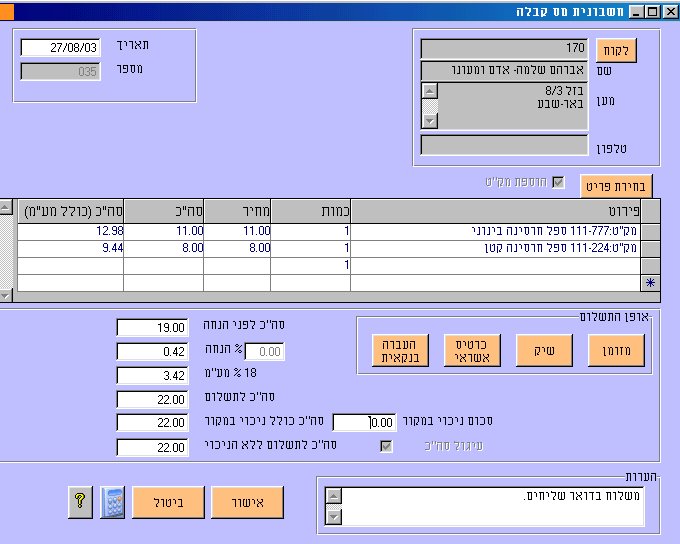This screenshot has width=680, height=544.
Task: Click the items table scroll up arrow
Action: click(6, 207)
